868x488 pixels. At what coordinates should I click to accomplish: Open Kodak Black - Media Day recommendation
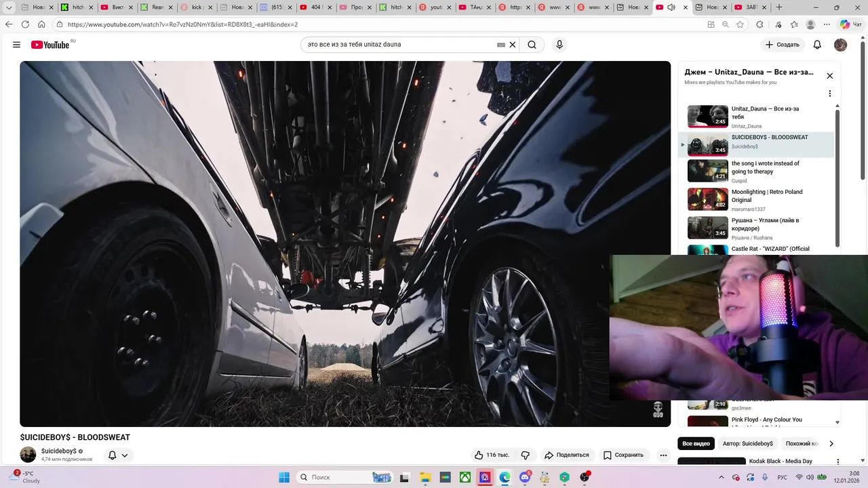tap(781, 462)
